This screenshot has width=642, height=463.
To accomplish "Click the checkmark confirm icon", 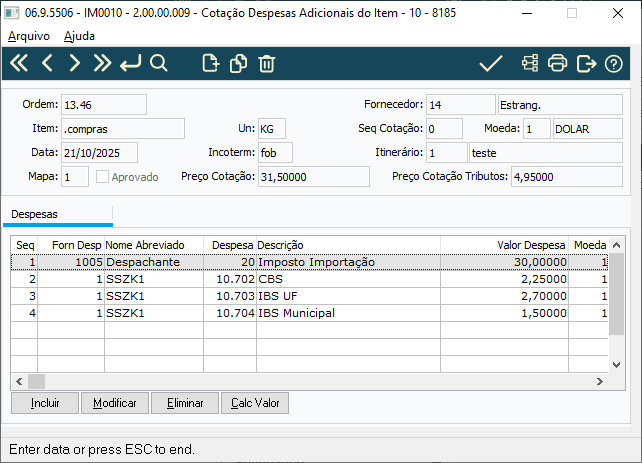I will pyautogui.click(x=490, y=64).
